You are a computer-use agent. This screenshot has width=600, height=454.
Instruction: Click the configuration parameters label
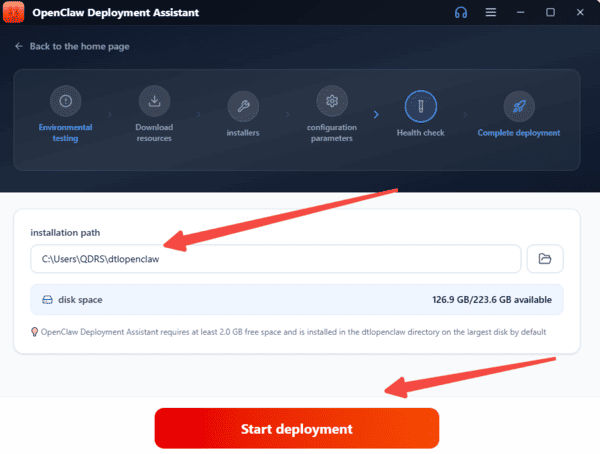tap(332, 132)
